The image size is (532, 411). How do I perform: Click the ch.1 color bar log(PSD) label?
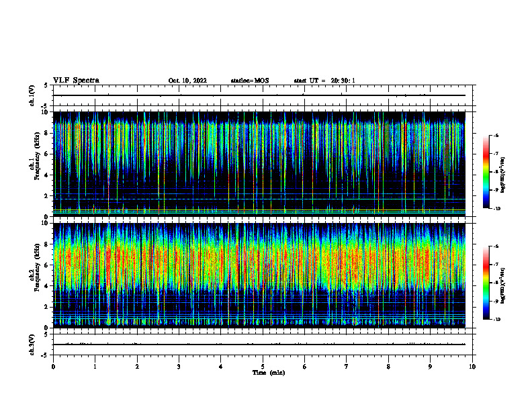pos(503,175)
